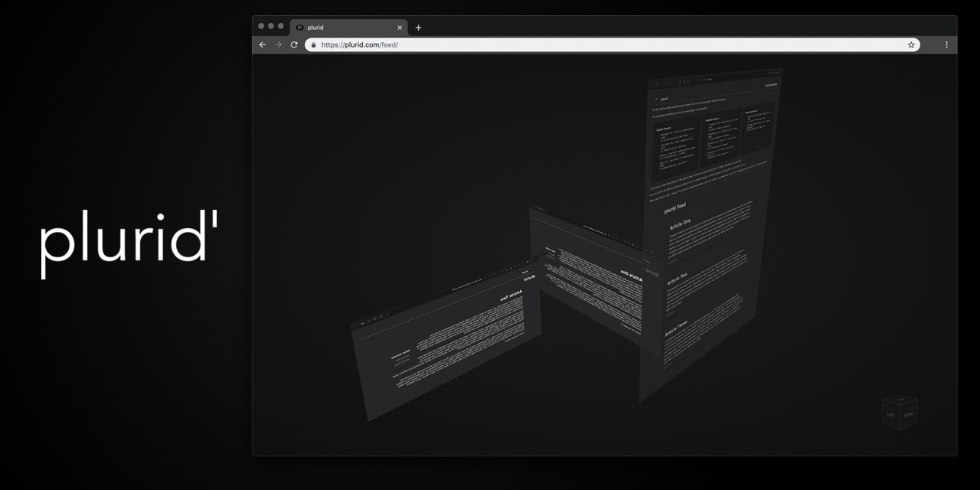Click the Left face of the view cube

pos(890,414)
